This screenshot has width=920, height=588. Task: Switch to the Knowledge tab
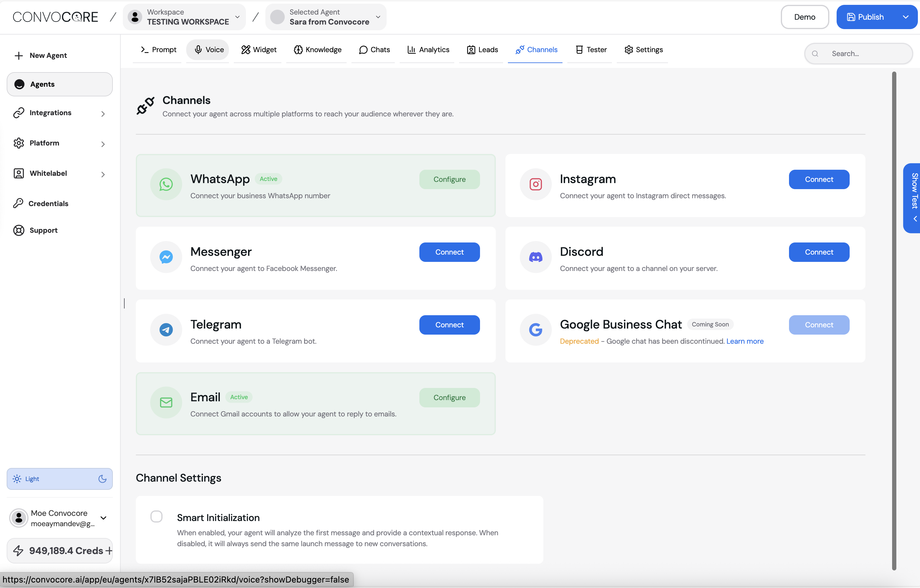coord(317,50)
